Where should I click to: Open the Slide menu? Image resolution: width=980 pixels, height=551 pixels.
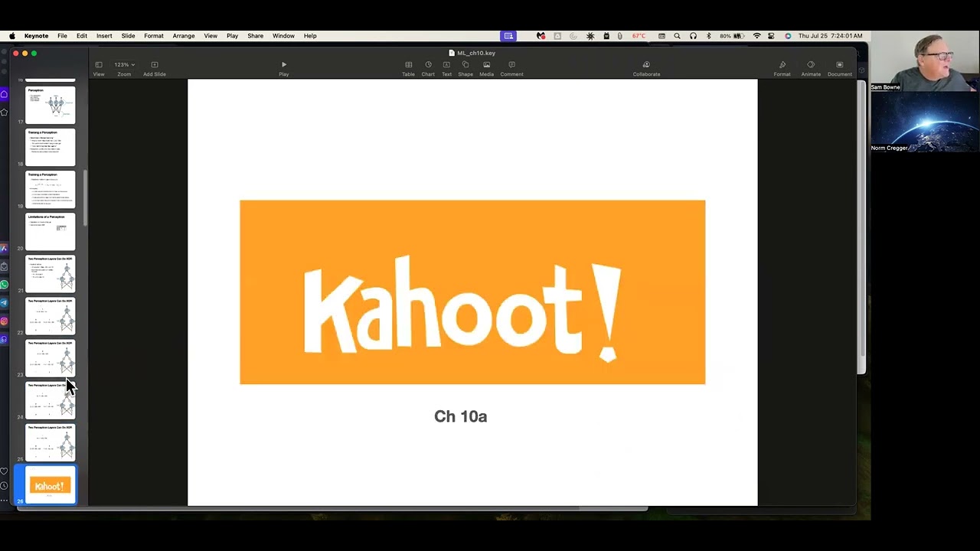pyautogui.click(x=128, y=36)
